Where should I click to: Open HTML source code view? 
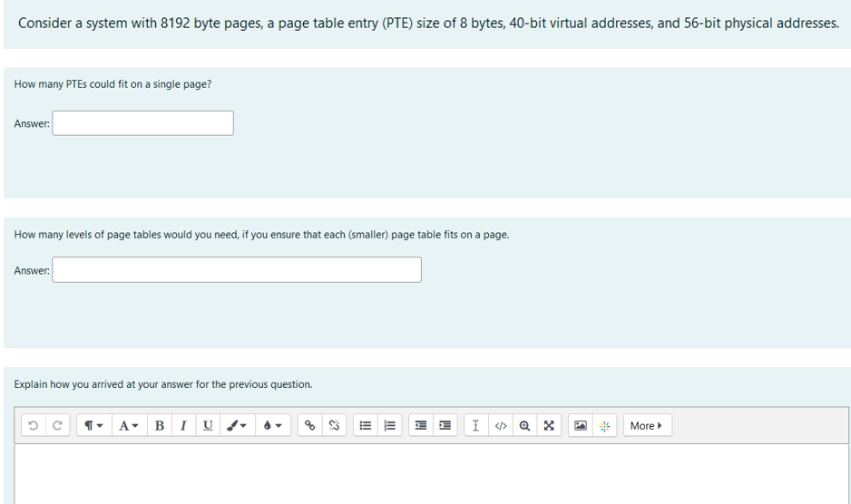(501, 425)
